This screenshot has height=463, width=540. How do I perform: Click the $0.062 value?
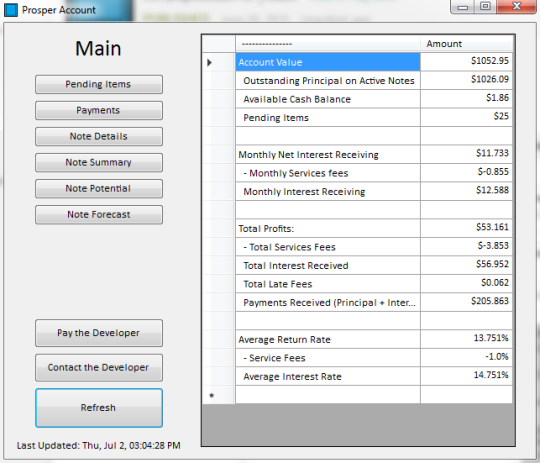point(467,284)
